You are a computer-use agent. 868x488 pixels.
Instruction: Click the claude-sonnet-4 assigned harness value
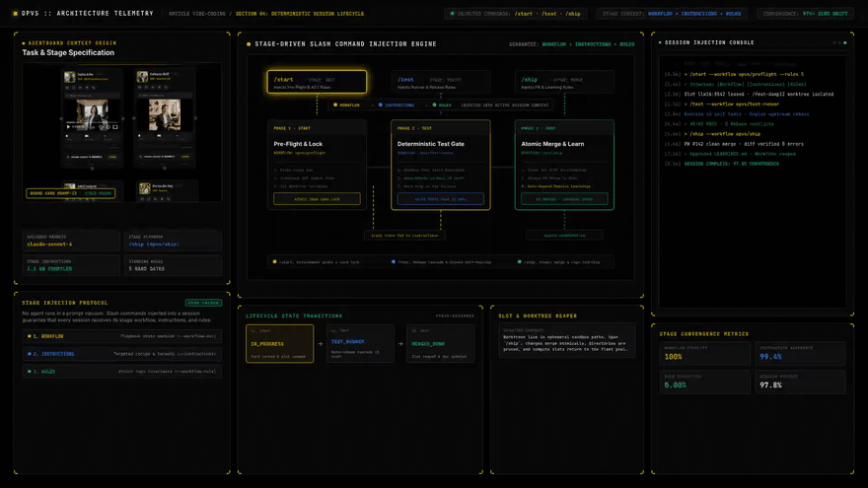point(49,244)
